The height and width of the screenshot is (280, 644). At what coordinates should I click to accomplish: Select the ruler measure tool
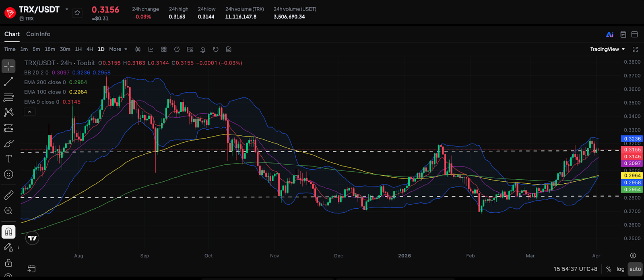8,195
